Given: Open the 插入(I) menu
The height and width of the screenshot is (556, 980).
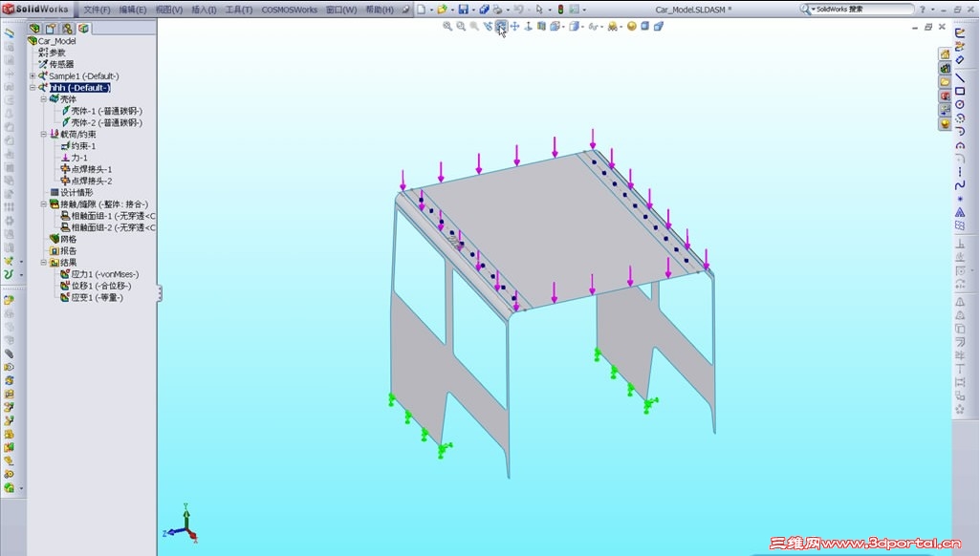Looking at the screenshot, I should [204, 10].
